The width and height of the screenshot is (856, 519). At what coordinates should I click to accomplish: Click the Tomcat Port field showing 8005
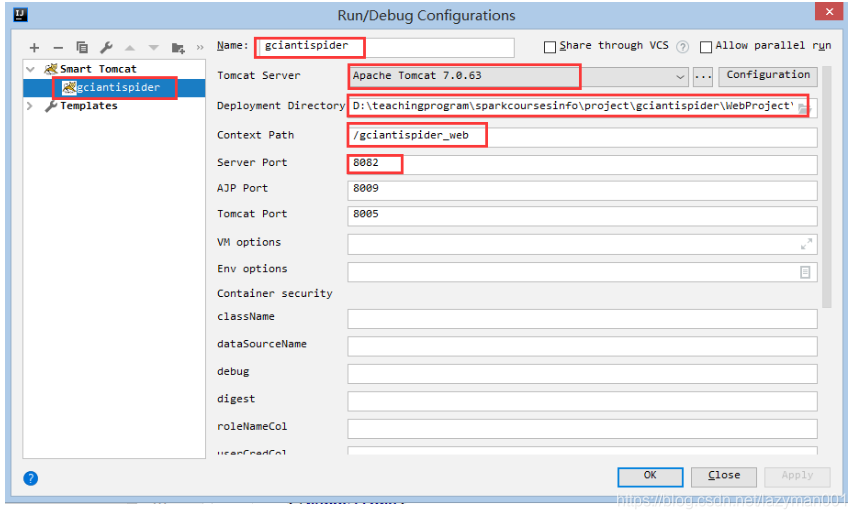pyautogui.click(x=582, y=216)
